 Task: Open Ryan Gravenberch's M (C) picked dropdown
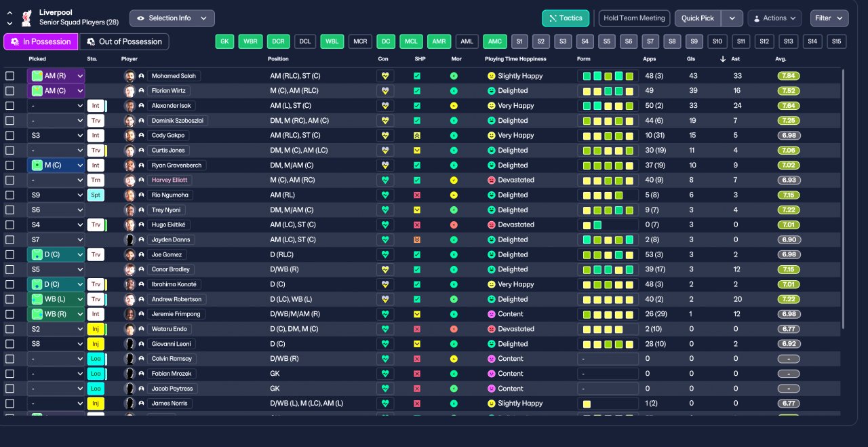56,166
